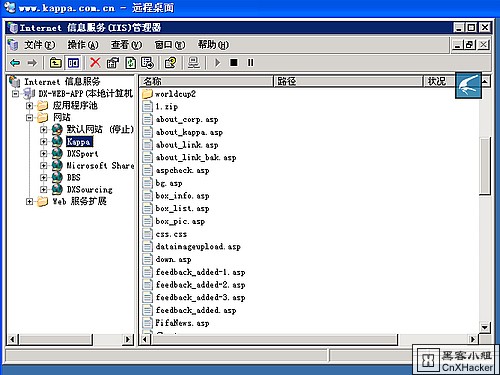Image resolution: width=500 pixels, height=375 pixels.
Task: Open the Window (W) menu
Action: [x=170, y=45]
